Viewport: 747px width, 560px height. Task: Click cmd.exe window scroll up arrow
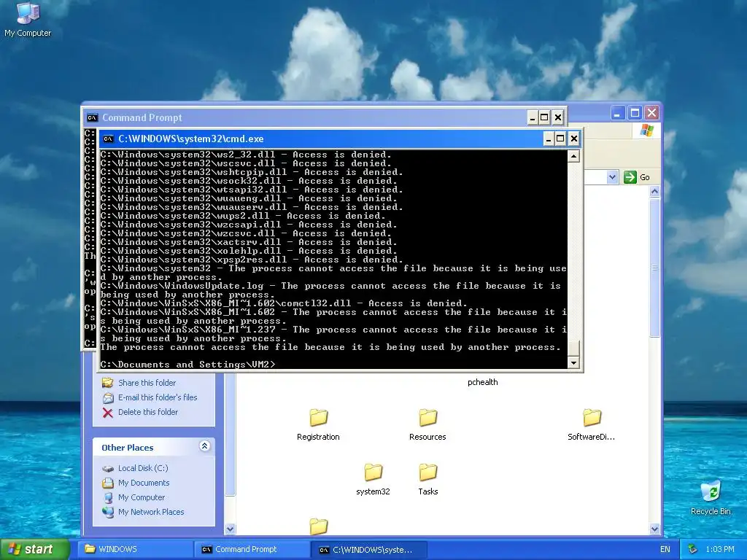(573, 156)
